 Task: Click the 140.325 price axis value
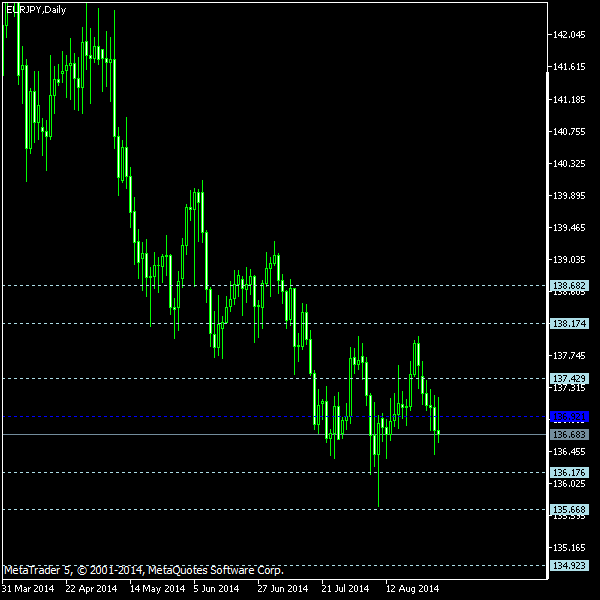(569, 164)
